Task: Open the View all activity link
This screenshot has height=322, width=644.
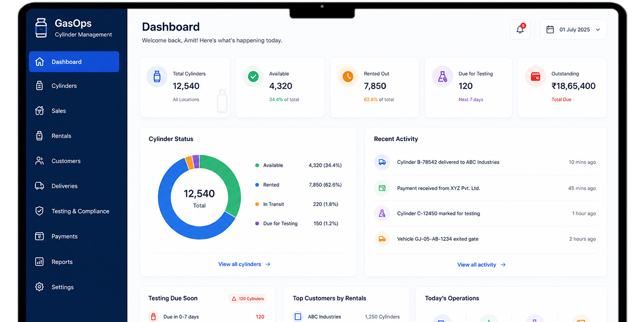Action: pyautogui.click(x=481, y=265)
